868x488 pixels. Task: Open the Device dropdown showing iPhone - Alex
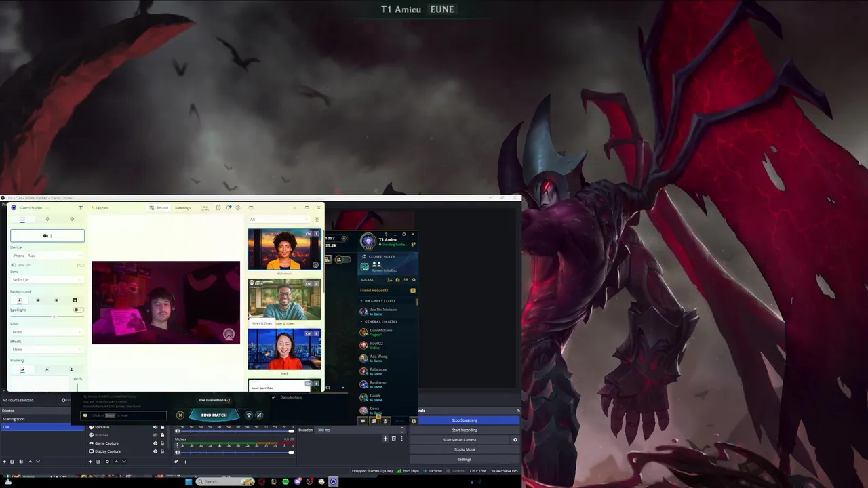tap(47, 256)
